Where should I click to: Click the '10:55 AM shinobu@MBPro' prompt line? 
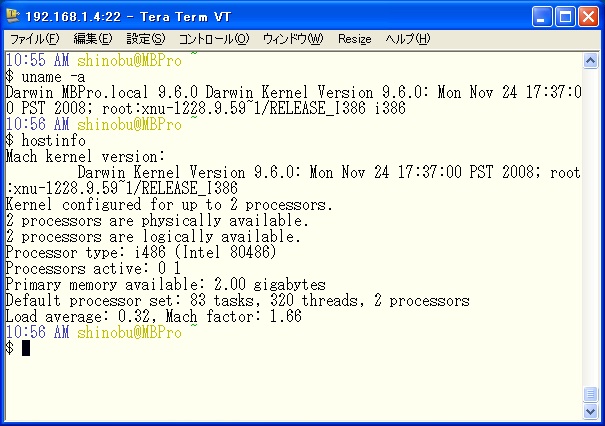101,61
